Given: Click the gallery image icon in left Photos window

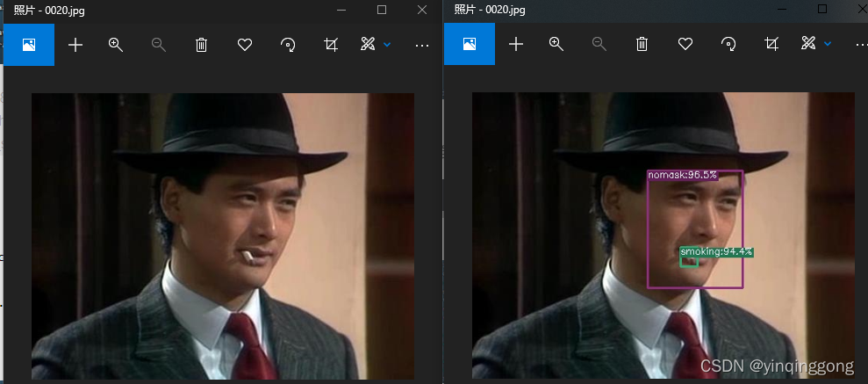Looking at the screenshot, I should [x=29, y=45].
